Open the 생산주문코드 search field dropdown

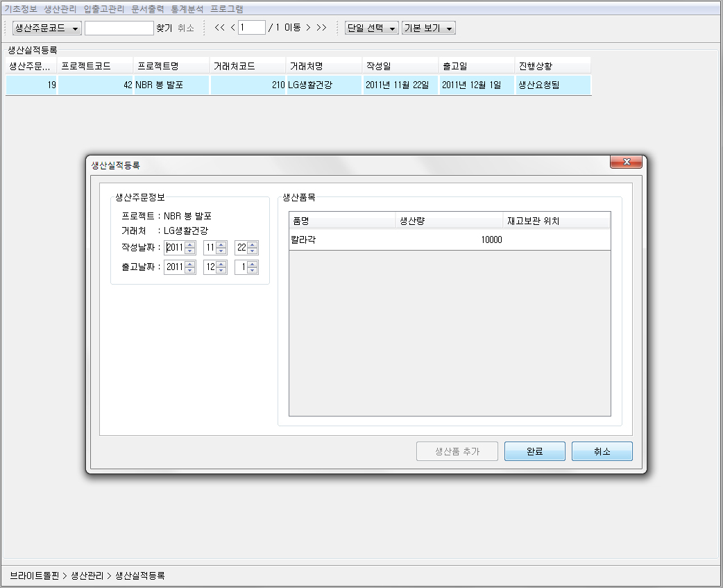(47, 28)
